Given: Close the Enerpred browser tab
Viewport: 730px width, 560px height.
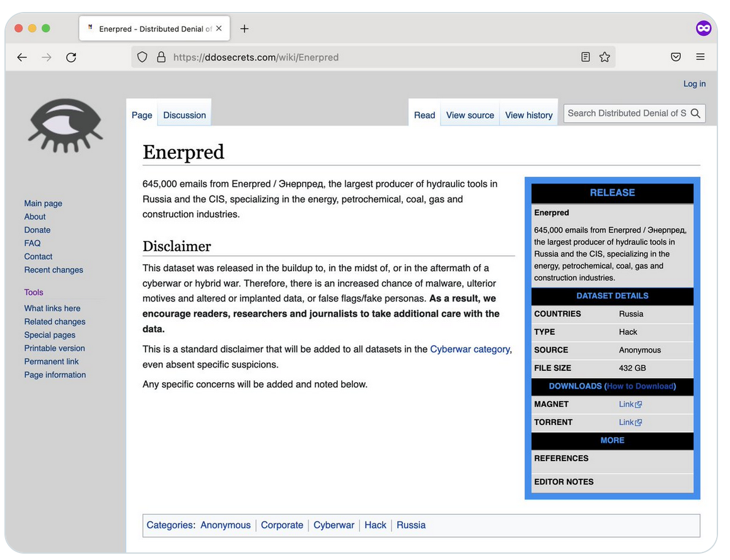Looking at the screenshot, I should tap(219, 28).
